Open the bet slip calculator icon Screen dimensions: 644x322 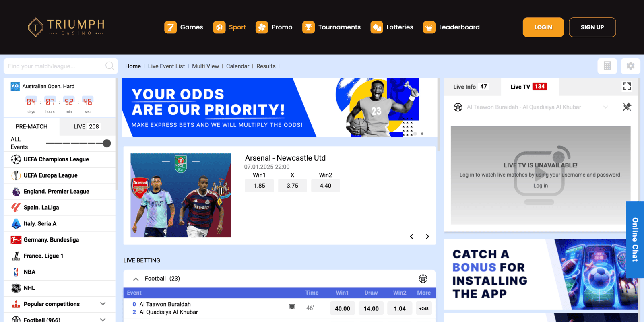tap(607, 66)
